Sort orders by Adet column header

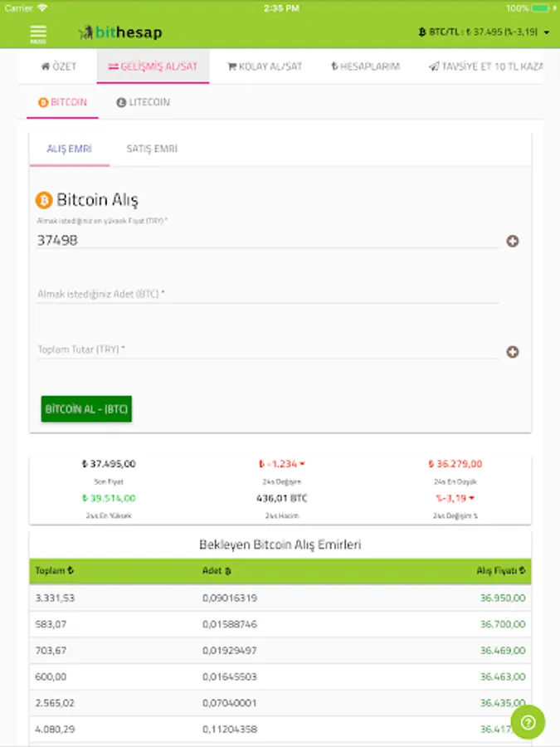[217, 571]
